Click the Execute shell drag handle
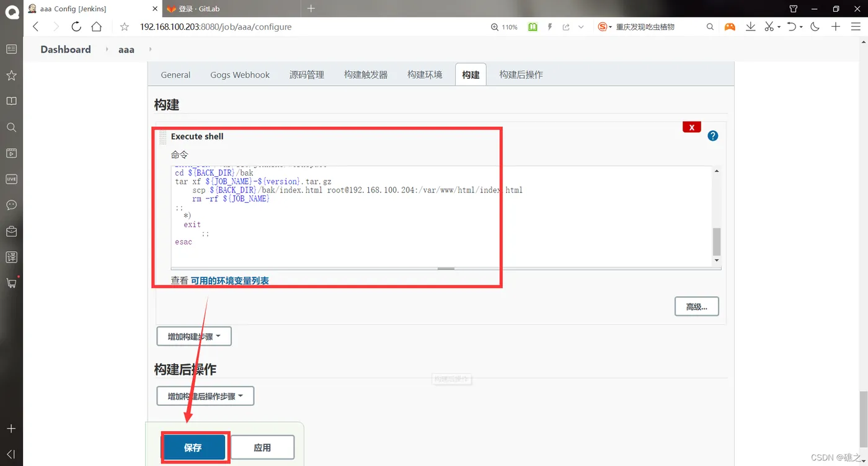The height and width of the screenshot is (466, 868). [163, 137]
